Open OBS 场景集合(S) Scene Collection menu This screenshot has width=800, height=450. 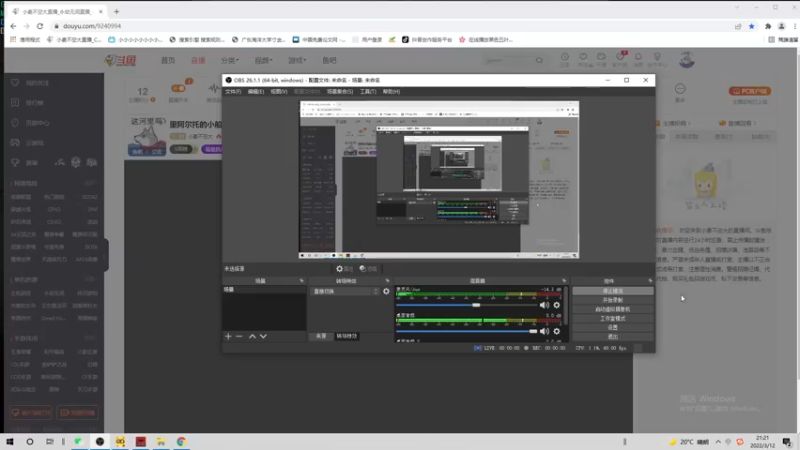coord(340,92)
